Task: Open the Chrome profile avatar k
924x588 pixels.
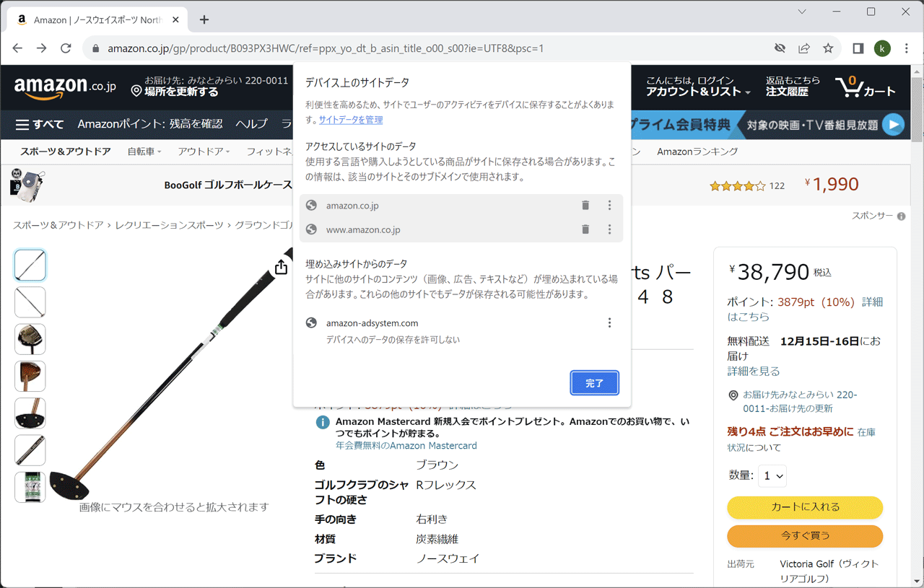Action: 882,48
